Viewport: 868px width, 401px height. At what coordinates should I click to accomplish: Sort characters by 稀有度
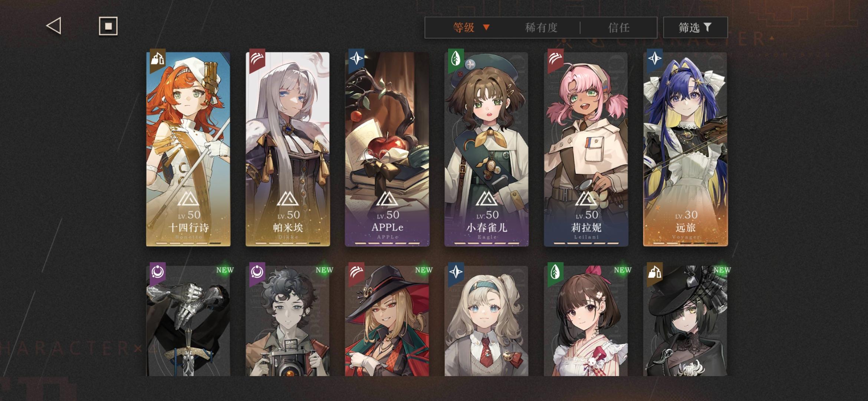pos(541,27)
